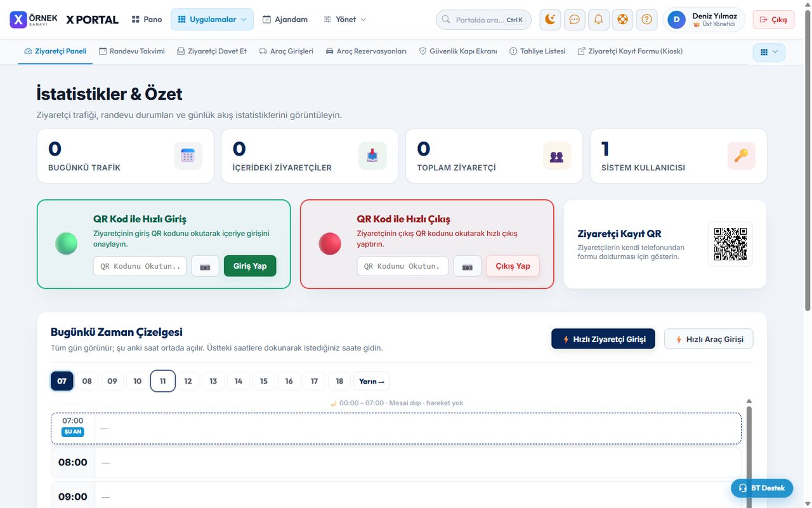Open Ziyaretçi Kayıt Formu (Kiosk) link
The height and width of the screenshot is (508, 812).
[630, 51]
